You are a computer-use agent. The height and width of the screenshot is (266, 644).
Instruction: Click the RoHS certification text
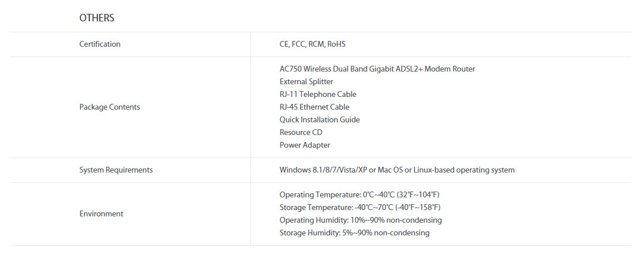[x=336, y=44]
